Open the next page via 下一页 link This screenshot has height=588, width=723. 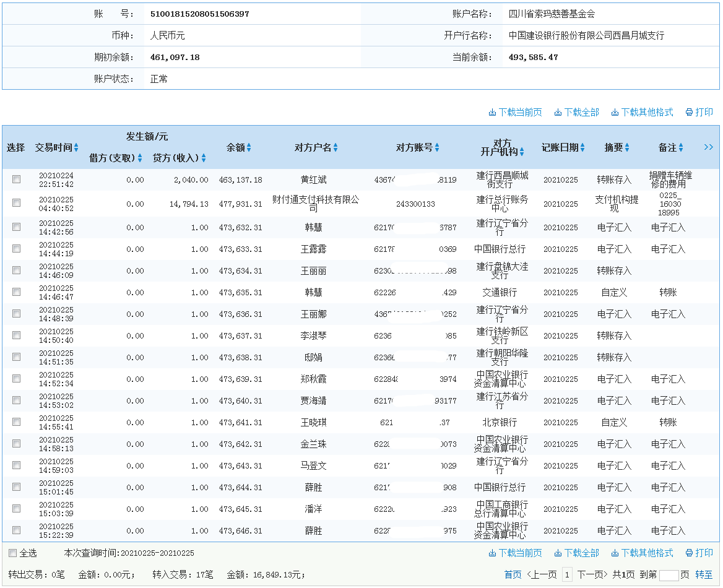pos(594,574)
